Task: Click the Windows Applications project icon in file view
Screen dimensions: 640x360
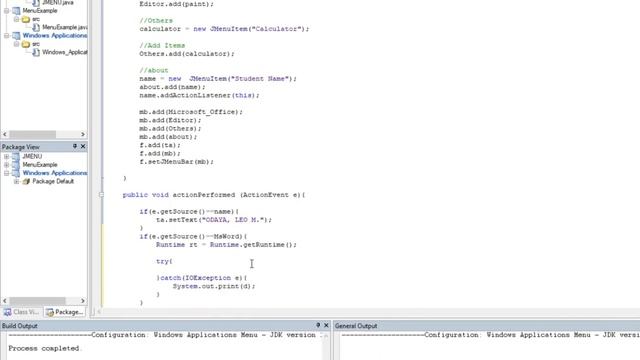Action: point(16,36)
